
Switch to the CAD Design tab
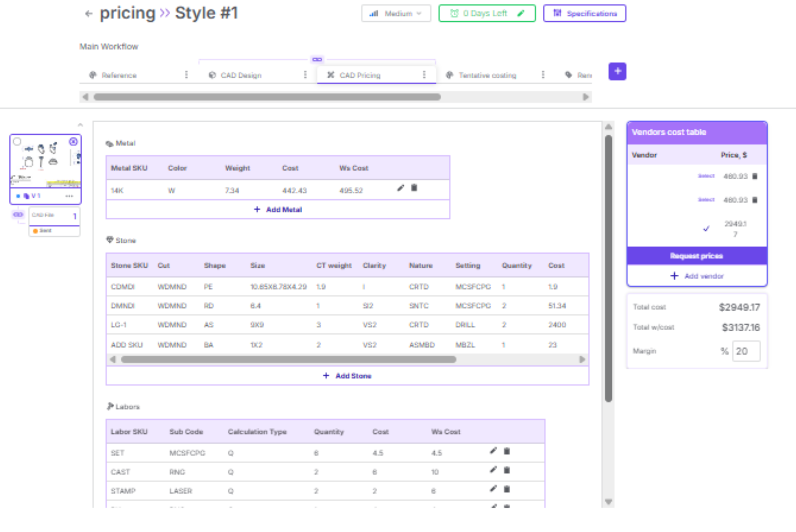click(x=241, y=75)
